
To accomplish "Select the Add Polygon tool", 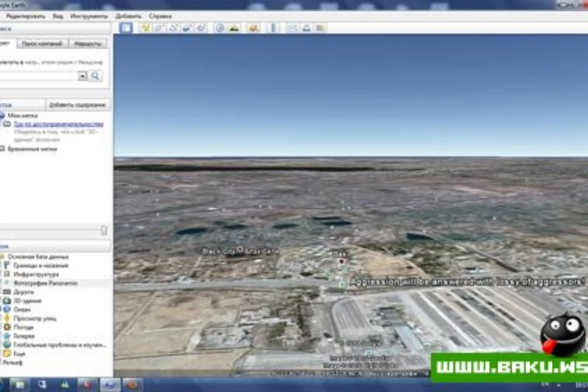I will point(159,27).
